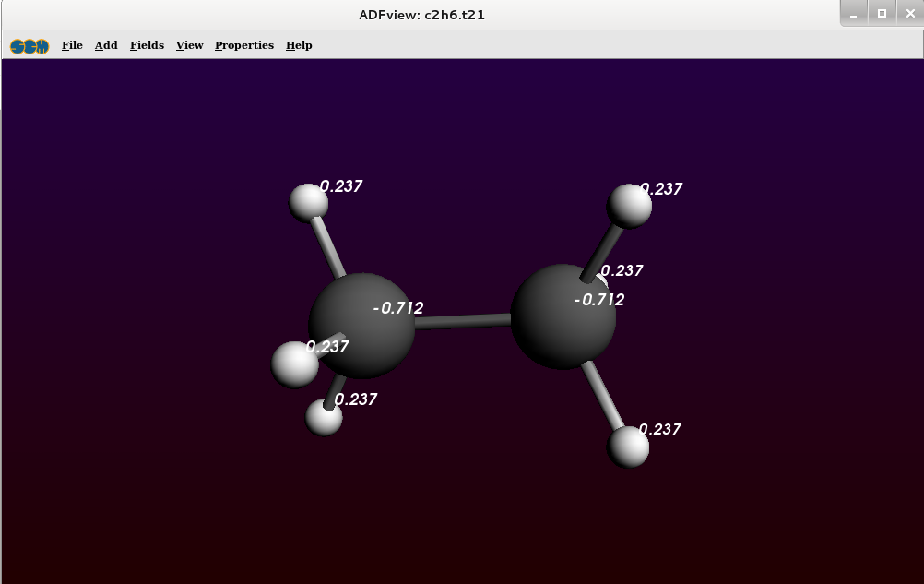Image resolution: width=924 pixels, height=584 pixels.
Task: Click the SCM logo icon
Action: (x=30, y=45)
